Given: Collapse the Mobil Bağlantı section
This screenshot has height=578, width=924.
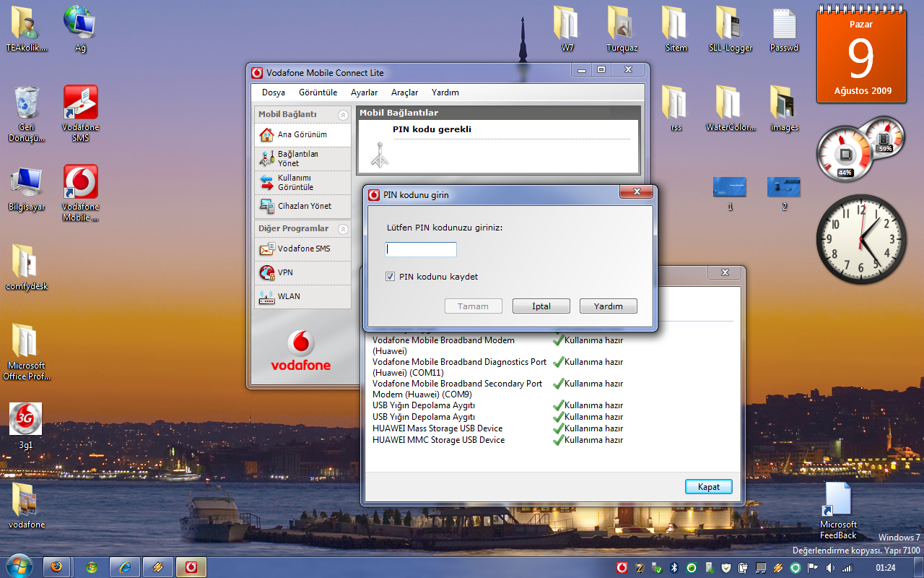Looking at the screenshot, I should click(x=343, y=115).
